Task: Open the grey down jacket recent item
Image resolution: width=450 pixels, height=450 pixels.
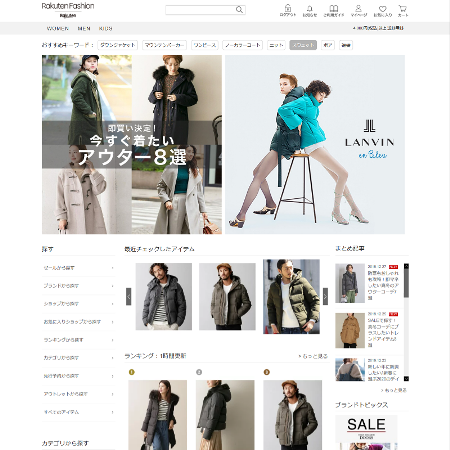Action: pos(164,296)
